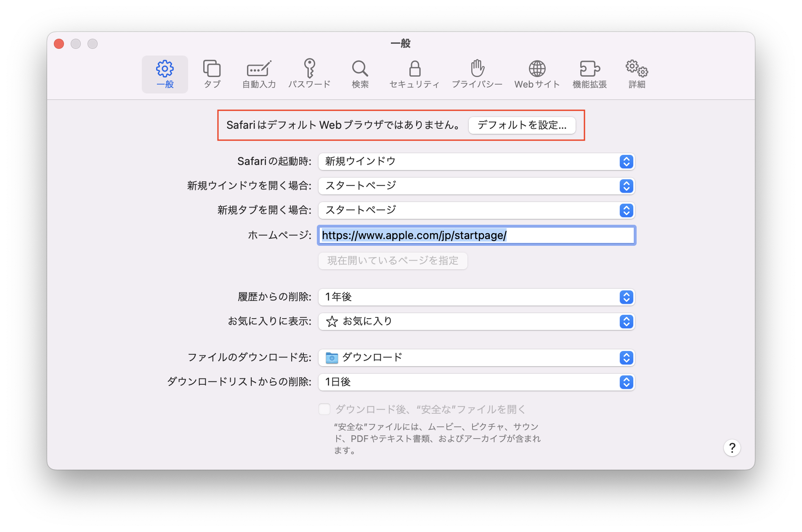Image resolution: width=802 pixels, height=532 pixels.
Task: Open the Safariの起動時 dropdown
Action: pos(476,162)
